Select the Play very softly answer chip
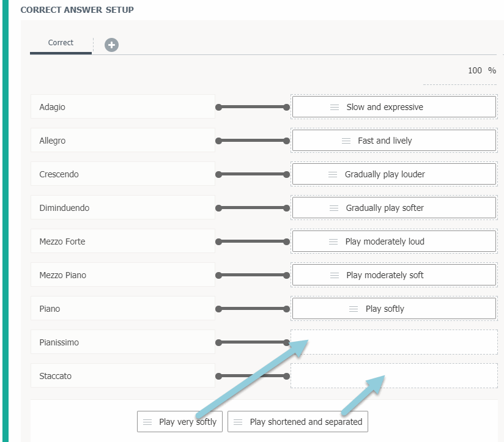This screenshot has width=504, height=442. tap(180, 422)
